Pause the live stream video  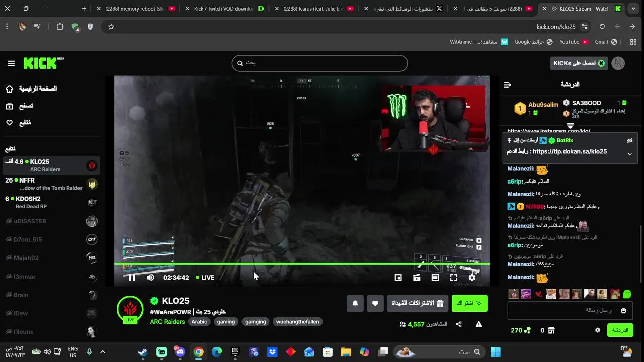pyautogui.click(x=132, y=277)
